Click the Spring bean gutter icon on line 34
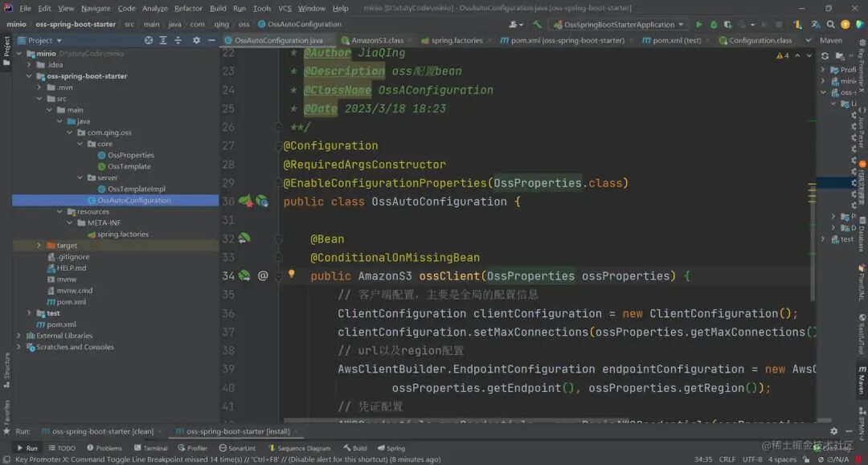 tap(243, 275)
